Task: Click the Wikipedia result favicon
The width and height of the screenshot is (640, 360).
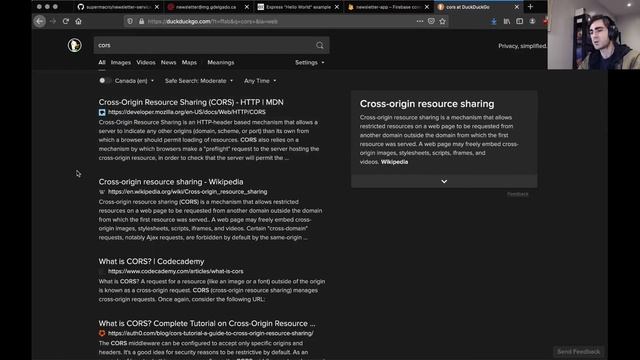Action: pos(102,192)
